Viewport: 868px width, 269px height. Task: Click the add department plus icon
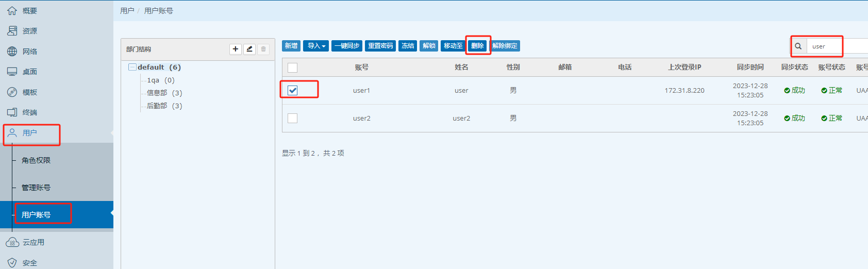click(x=236, y=49)
